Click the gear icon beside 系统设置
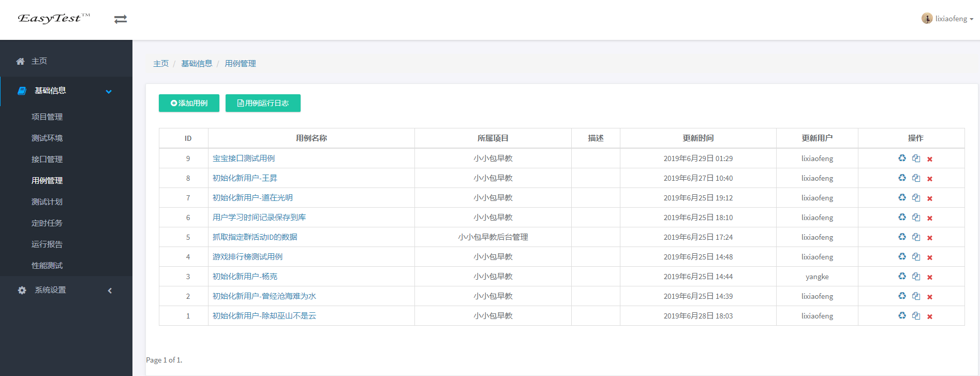This screenshot has width=980, height=376. (22, 290)
